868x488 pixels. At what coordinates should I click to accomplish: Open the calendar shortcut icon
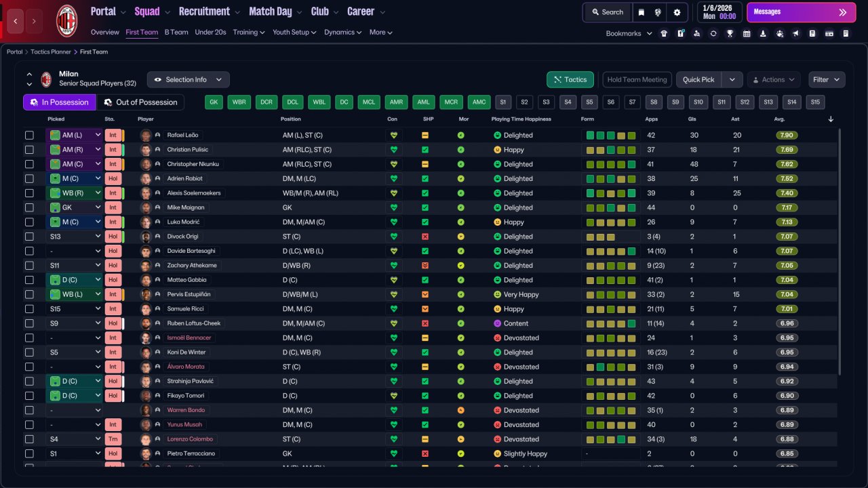pos(747,33)
